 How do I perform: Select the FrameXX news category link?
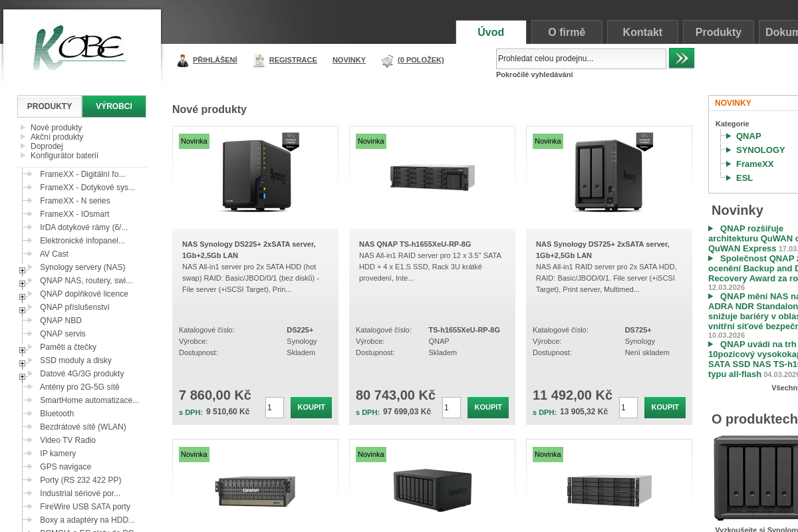pos(754,164)
